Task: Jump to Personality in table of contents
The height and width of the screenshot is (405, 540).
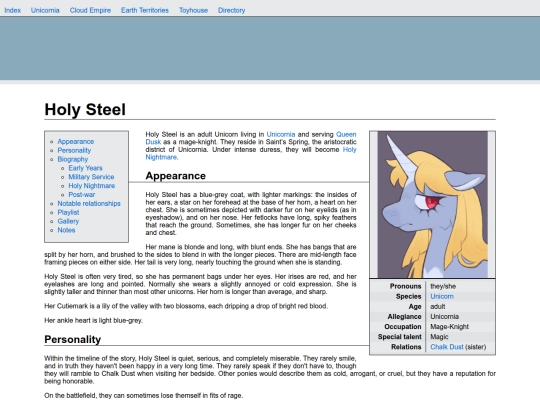Action: coord(74,150)
